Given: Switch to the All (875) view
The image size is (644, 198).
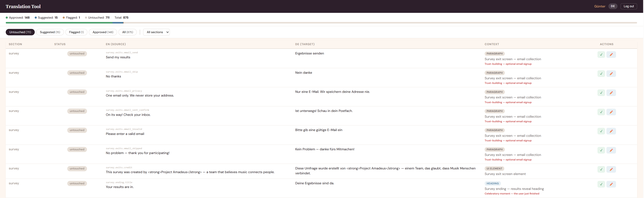Looking at the screenshot, I should pos(127,32).
